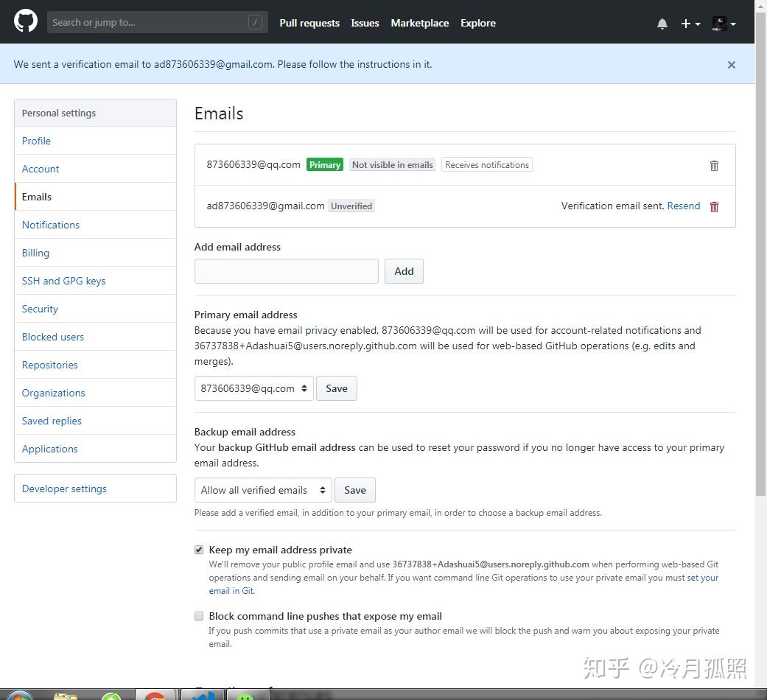Click the Unverified badge
This screenshot has width=767, height=700.
tap(351, 206)
